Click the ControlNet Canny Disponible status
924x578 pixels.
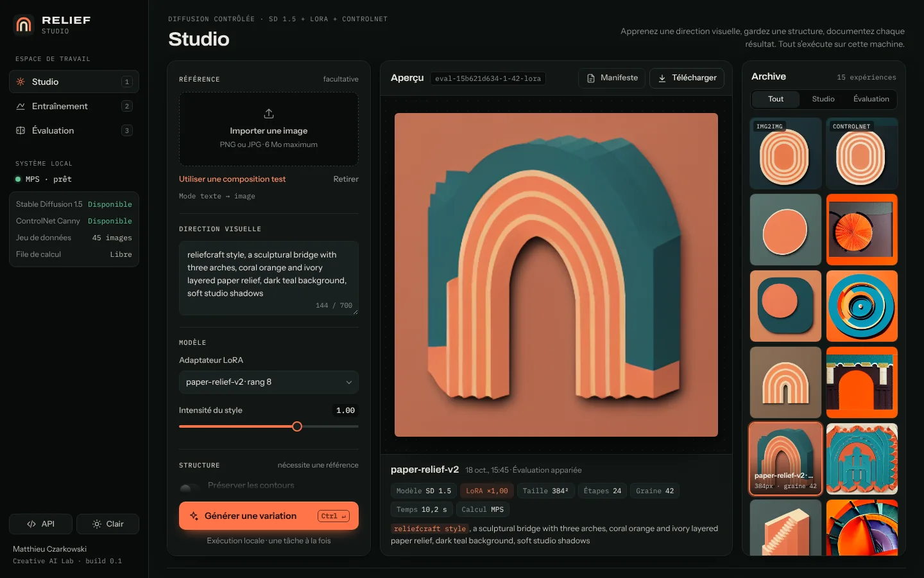[x=110, y=221]
